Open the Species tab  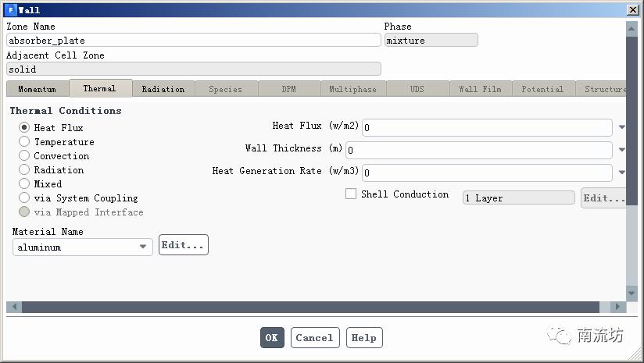(226, 89)
